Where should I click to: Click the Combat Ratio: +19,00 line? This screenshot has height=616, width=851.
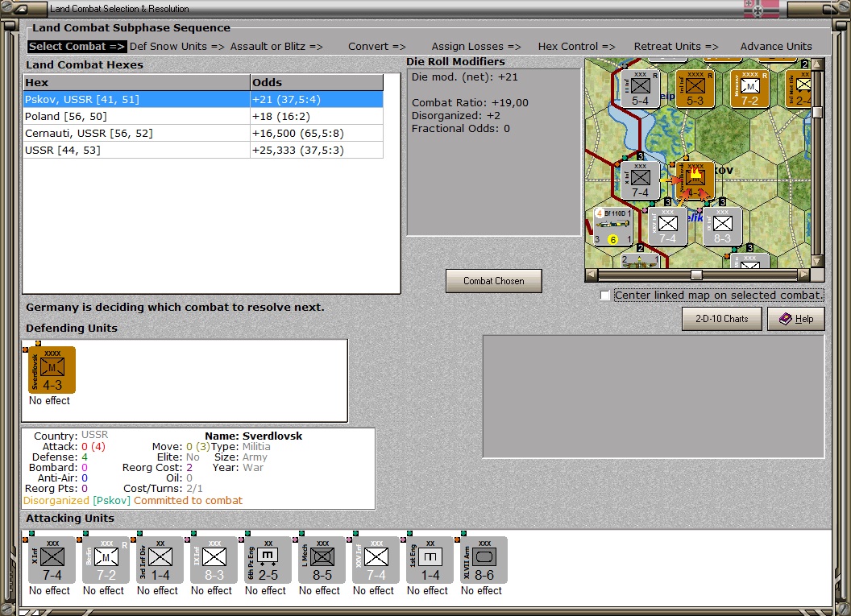tap(470, 102)
